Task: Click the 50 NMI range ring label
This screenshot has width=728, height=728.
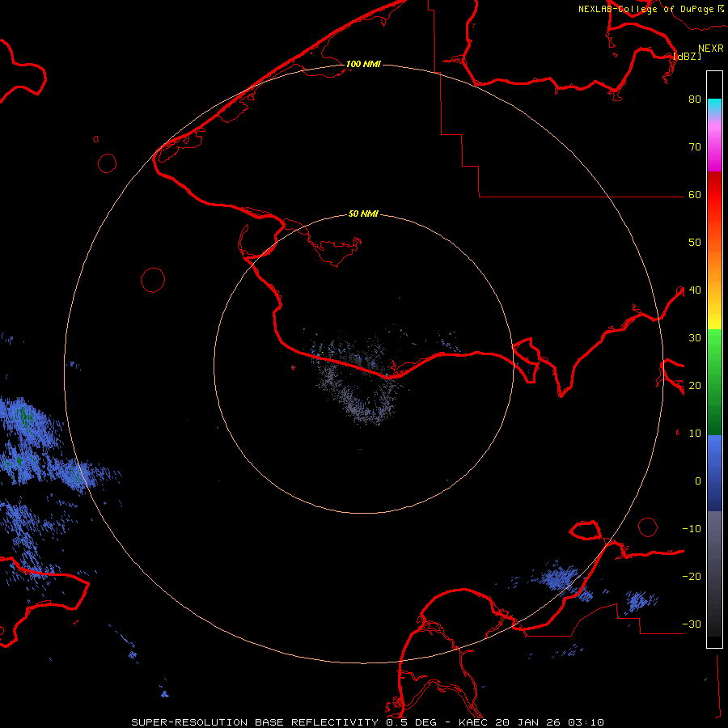Action: coord(363,214)
